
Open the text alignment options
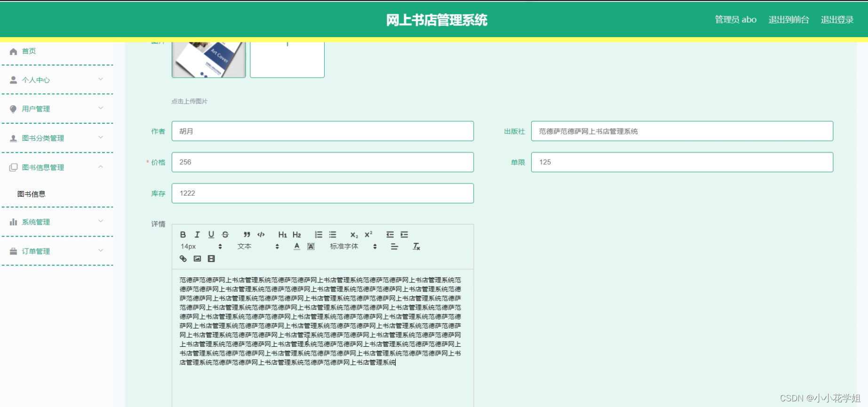[x=394, y=247]
